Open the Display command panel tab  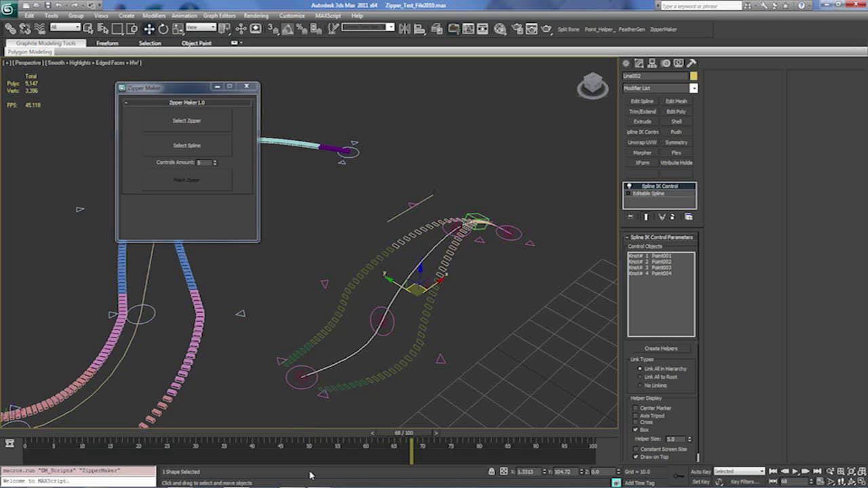pos(679,63)
